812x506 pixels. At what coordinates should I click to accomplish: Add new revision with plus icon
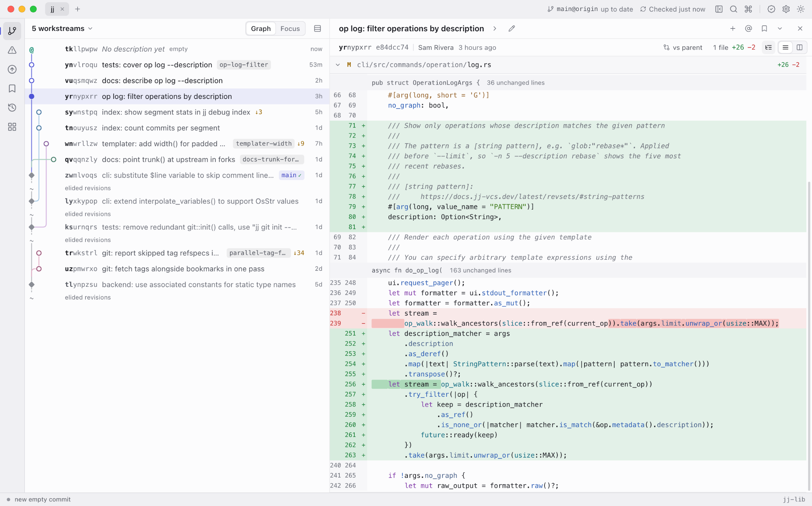pyautogui.click(x=733, y=28)
